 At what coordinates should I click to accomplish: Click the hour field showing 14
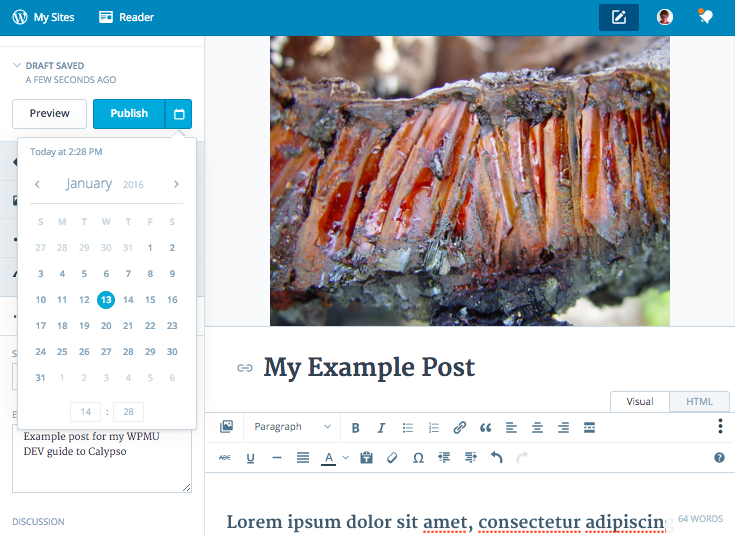coord(85,412)
